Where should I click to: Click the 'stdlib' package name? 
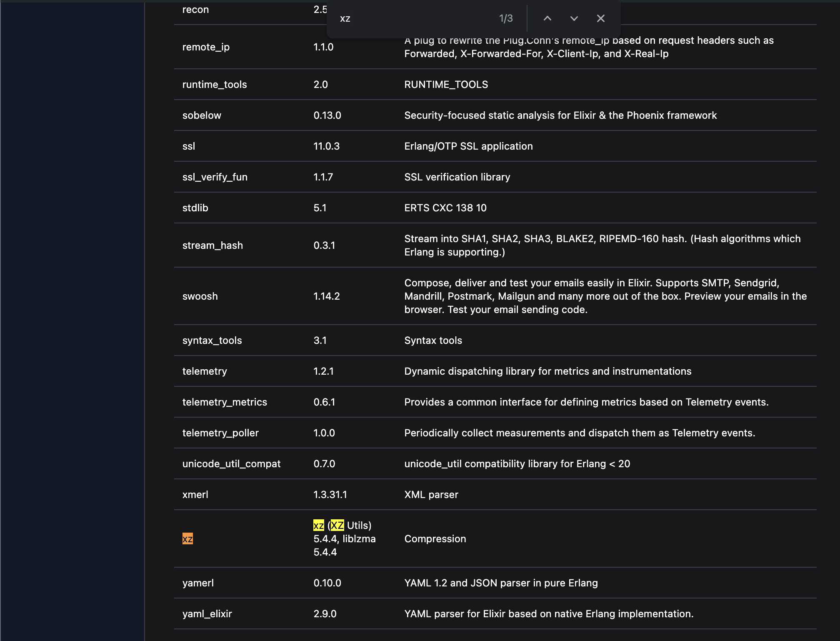(x=195, y=208)
